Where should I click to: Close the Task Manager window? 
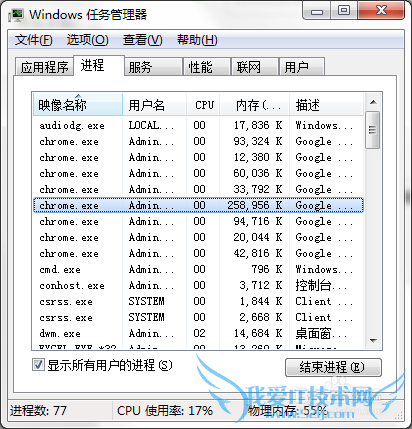click(381, 11)
